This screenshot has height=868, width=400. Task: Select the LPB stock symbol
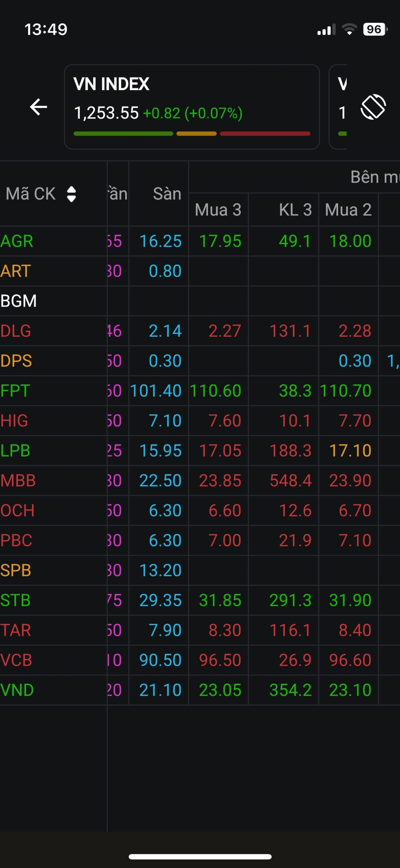(15, 451)
